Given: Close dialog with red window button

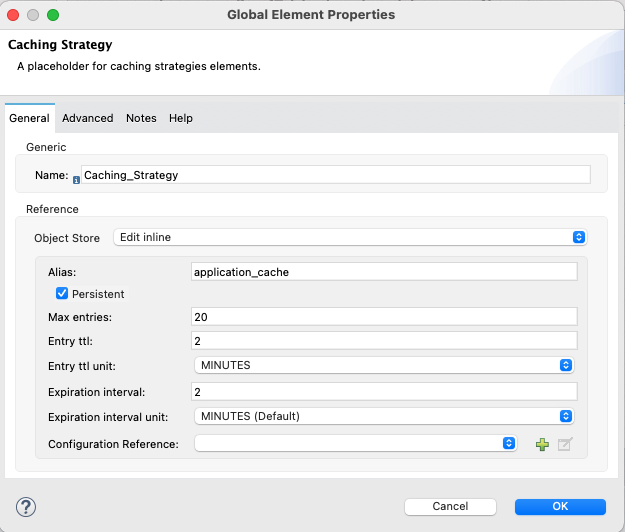Looking at the screenshot, I should (x=13, y=15).
